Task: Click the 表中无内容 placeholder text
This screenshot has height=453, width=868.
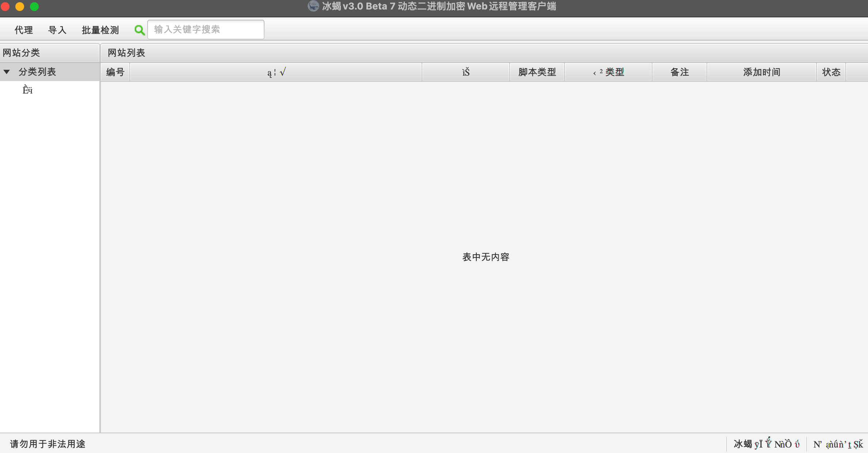Action: (486, 257)
